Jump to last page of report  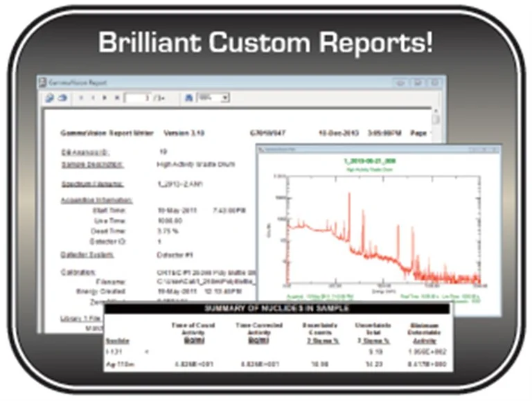pyautogui.click(x=116, y=98)
